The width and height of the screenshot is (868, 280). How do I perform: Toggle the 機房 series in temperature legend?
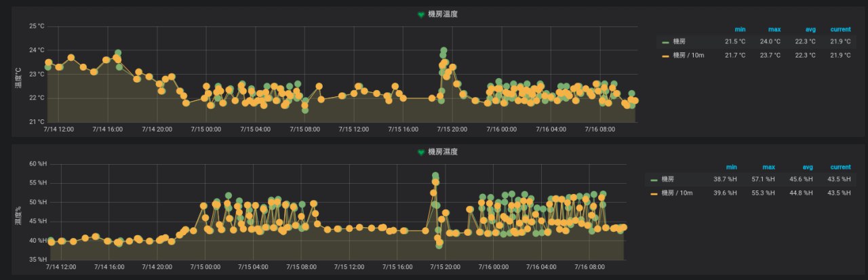679,42
